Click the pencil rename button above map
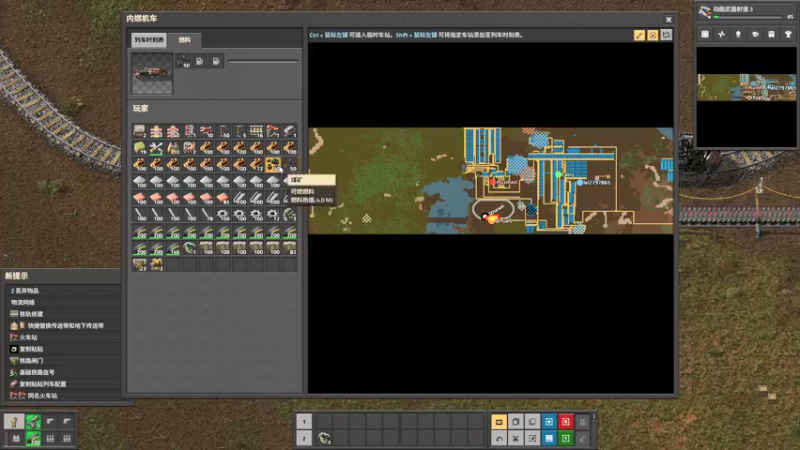 (x=639, y=35)
